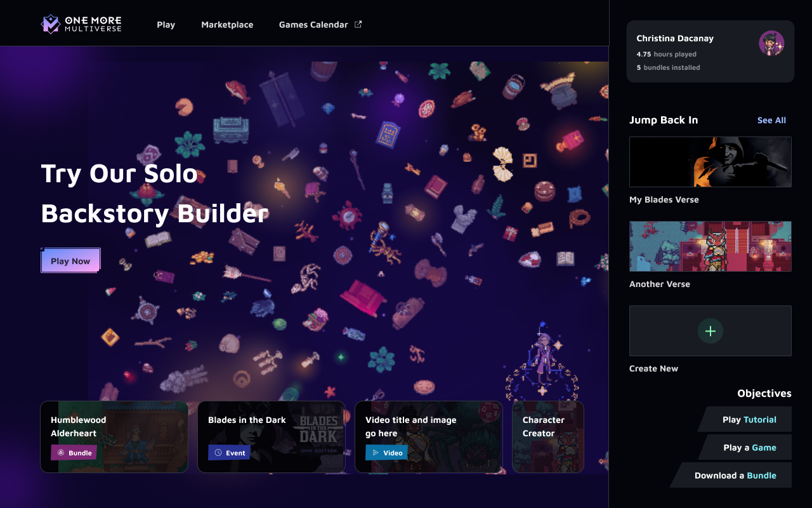Image resolution: width=812 pixels, height=508 pixels.
Task: Open the My Blades Verse thumbnail
Action: (710, 162)
